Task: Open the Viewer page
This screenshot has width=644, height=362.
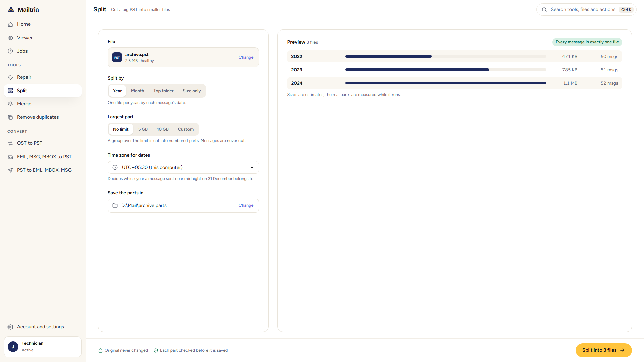Action: (43, 38)
